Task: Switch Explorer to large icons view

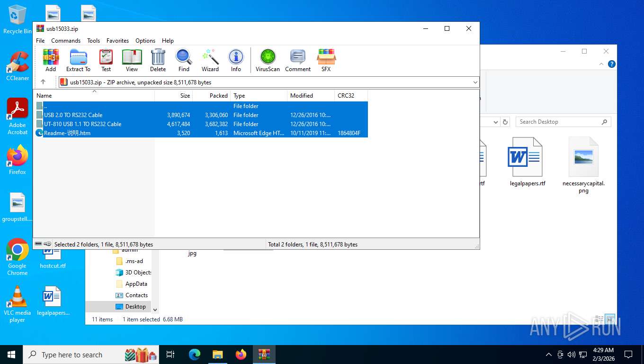Action: tap(610, 319)
